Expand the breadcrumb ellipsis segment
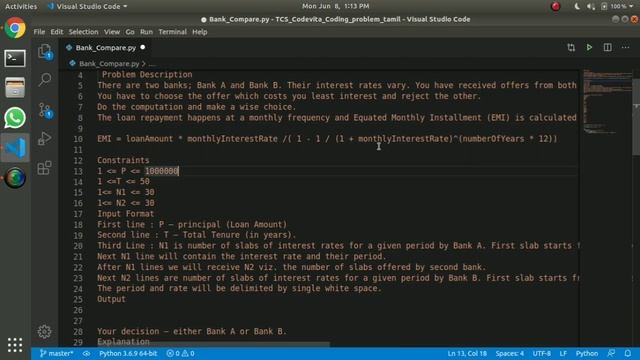Screen dimensions: 640x360 (152, 64)
